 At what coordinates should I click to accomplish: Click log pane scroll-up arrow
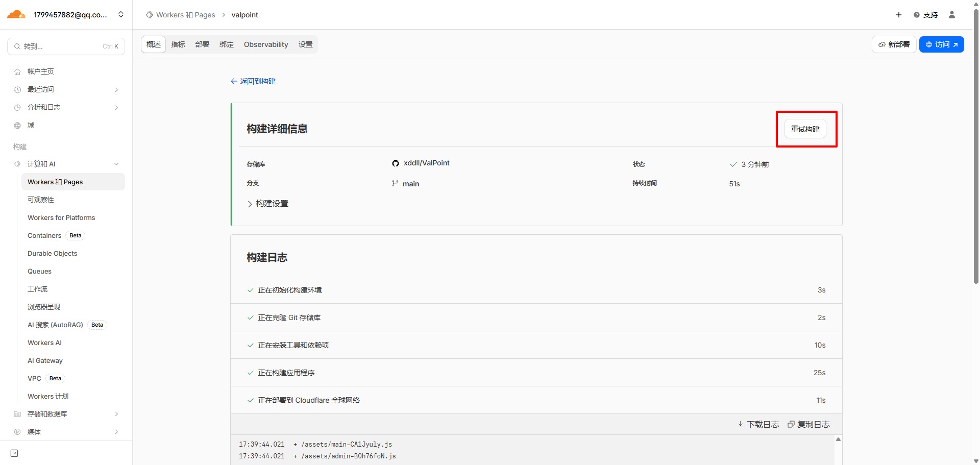coord(838,439)
